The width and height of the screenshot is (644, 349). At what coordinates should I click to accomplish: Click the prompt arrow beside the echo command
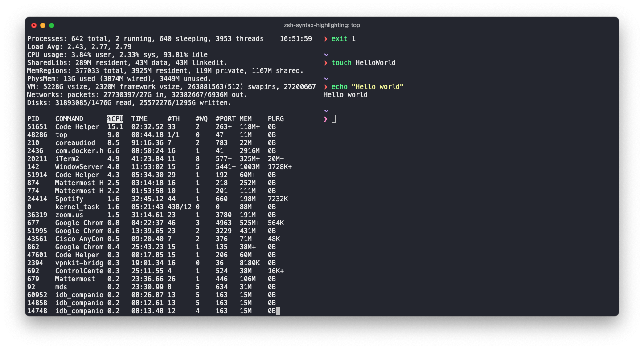pyautogui.click(x=326, y=86)
